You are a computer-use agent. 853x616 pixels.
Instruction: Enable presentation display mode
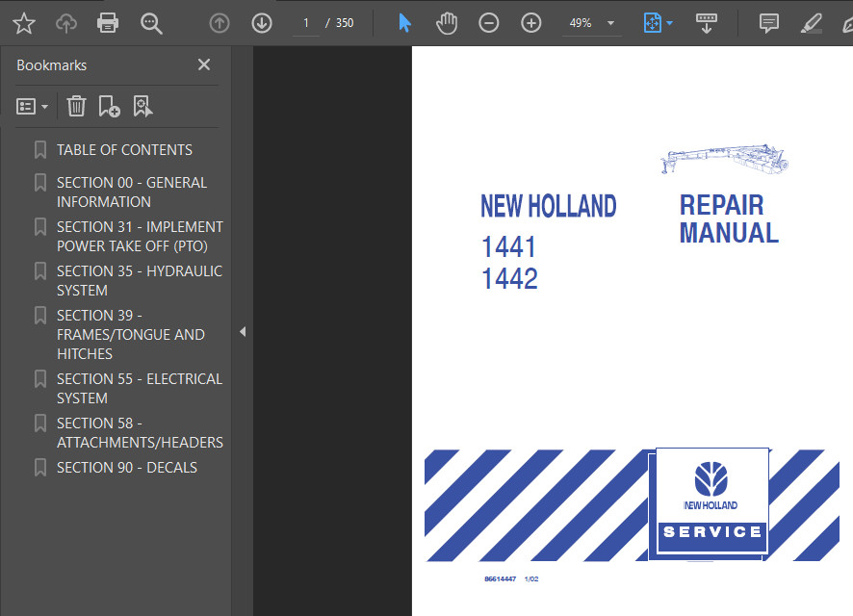[x=707, y=22]
